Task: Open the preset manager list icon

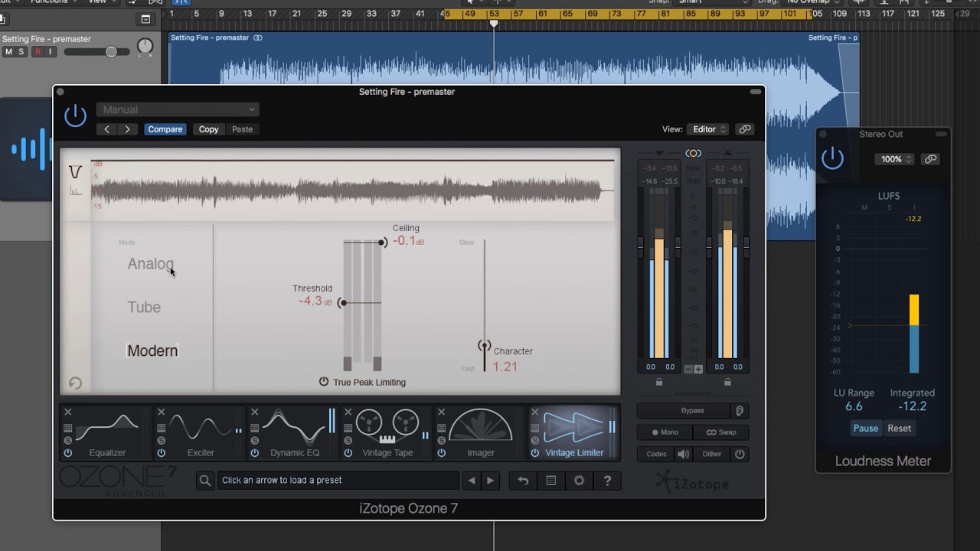Action: point(551,481)
